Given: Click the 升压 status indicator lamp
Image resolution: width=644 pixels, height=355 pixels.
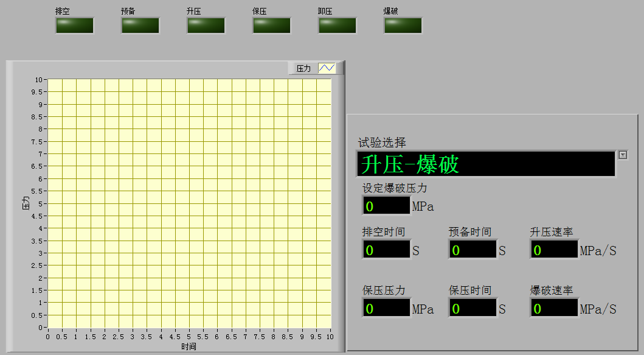Looking at the screenshot, I should 206,24.
